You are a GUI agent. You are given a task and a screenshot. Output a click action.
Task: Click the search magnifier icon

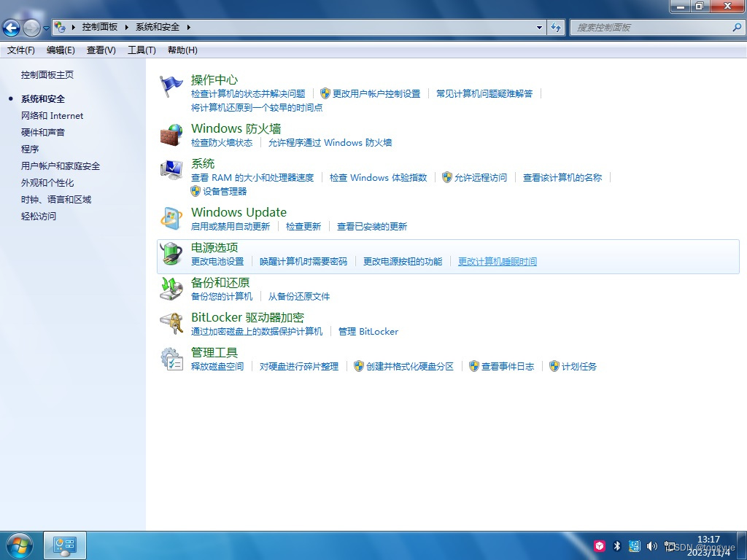(737, 27)
